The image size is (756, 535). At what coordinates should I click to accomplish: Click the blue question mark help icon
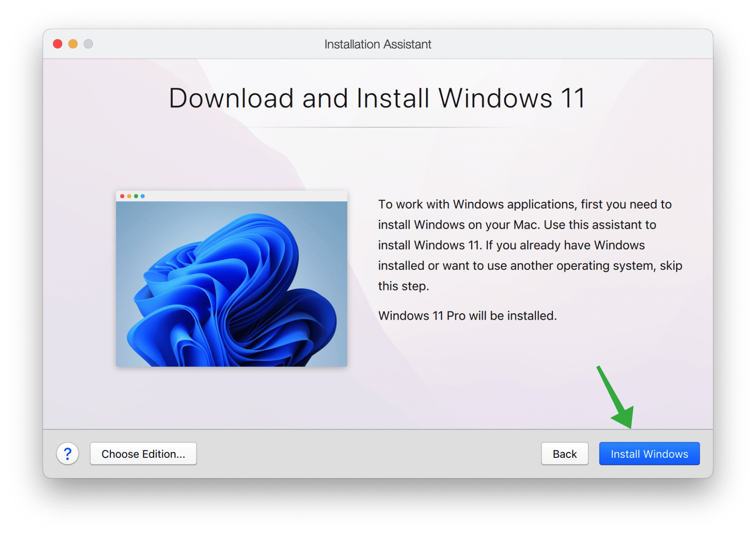(68, 453)
